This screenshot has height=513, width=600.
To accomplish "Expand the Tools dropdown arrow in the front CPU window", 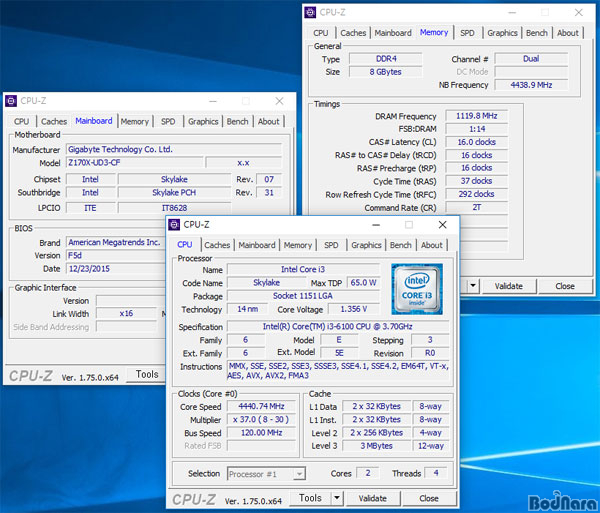I will pyautogui.click(x=337, y=498).
